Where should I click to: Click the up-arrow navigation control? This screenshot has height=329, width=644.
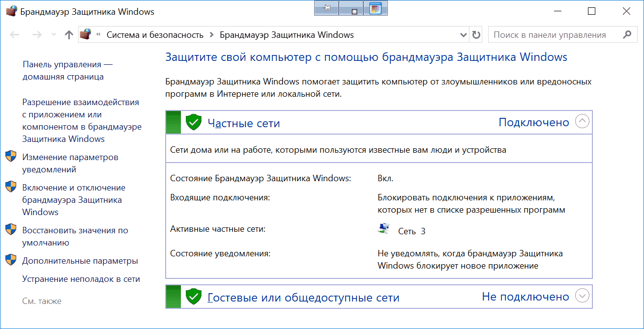point(69,34)
